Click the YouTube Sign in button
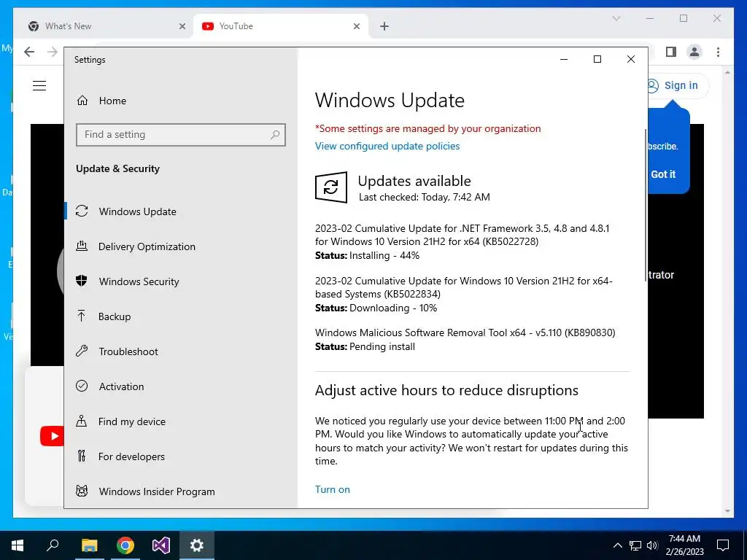 coord(678,86)
